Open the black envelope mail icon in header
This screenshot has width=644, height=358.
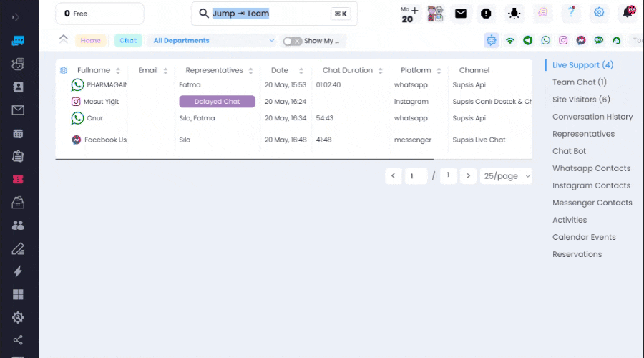(x=461, y=14)
